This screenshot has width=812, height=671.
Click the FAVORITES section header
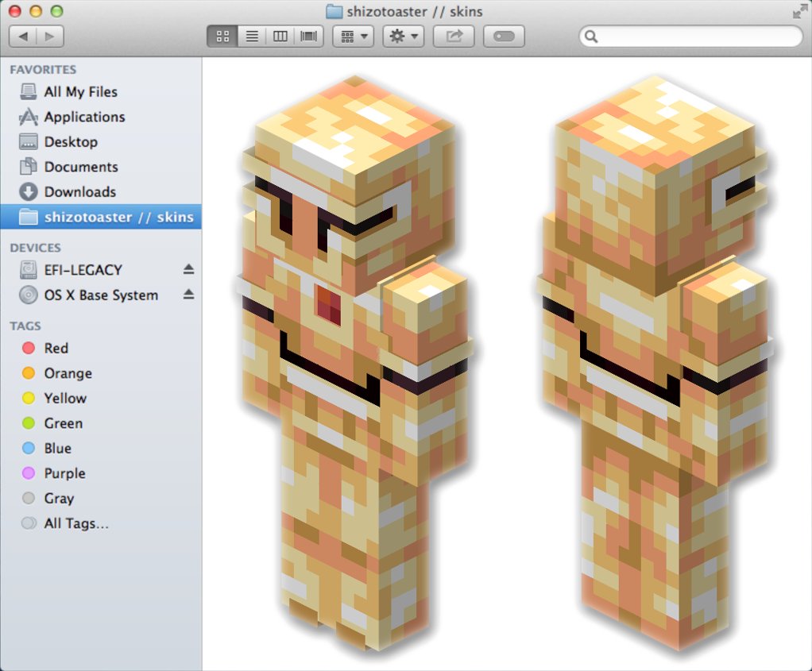pyautogui.click(x=43, y=69)
